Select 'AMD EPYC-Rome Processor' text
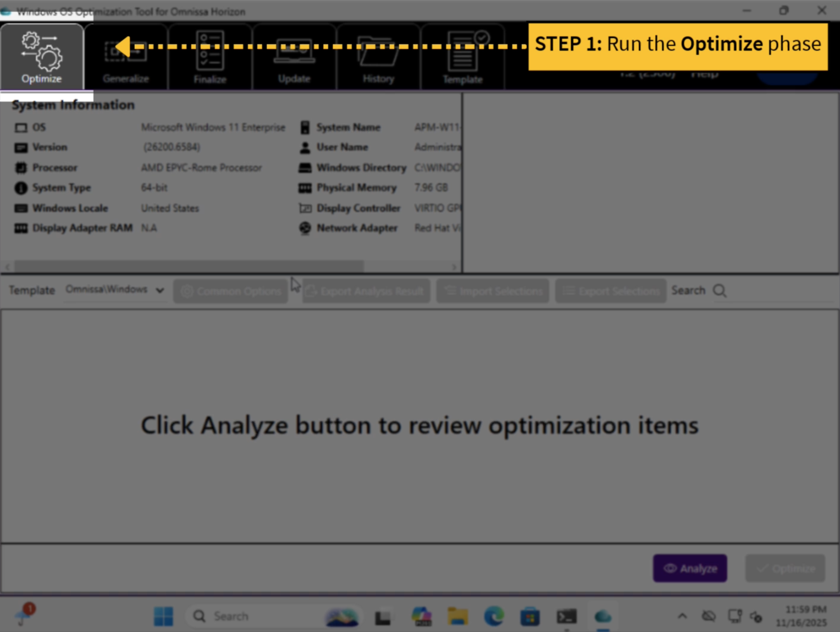 click(201, 168)
